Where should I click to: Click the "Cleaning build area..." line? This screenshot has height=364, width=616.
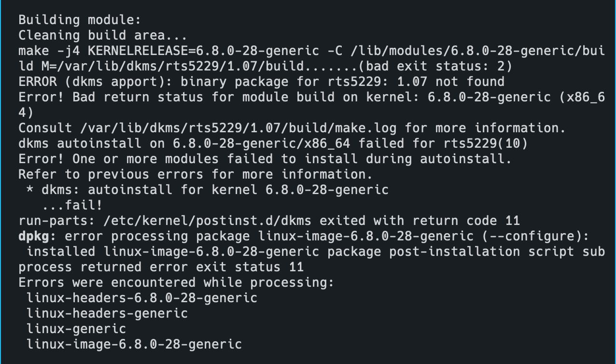click(x=102, y=35)
